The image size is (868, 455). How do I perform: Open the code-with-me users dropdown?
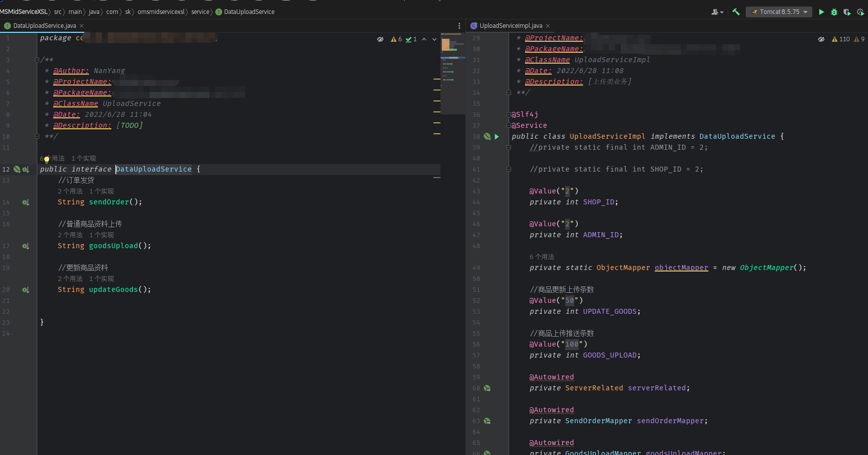(x=717, y=12)
